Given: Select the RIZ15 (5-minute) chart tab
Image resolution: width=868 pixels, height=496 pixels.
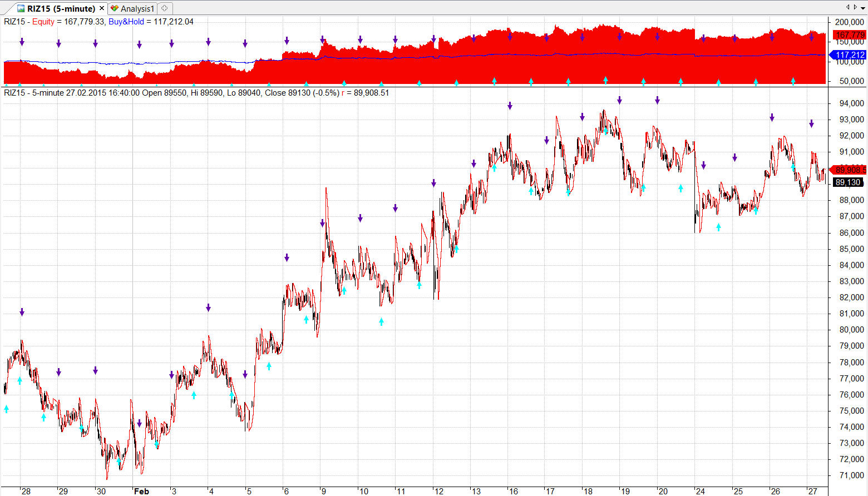Looking at the screenshot, I should coord(61,8).
